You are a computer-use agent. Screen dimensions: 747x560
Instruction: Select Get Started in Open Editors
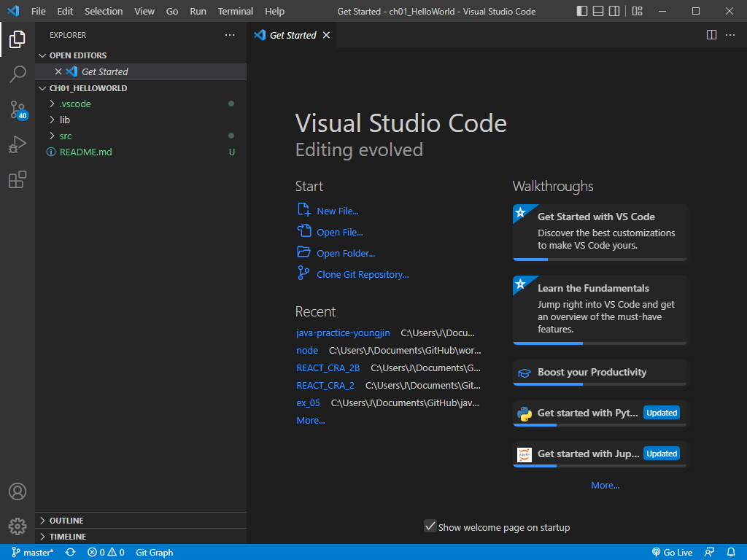tap(141, 71)
